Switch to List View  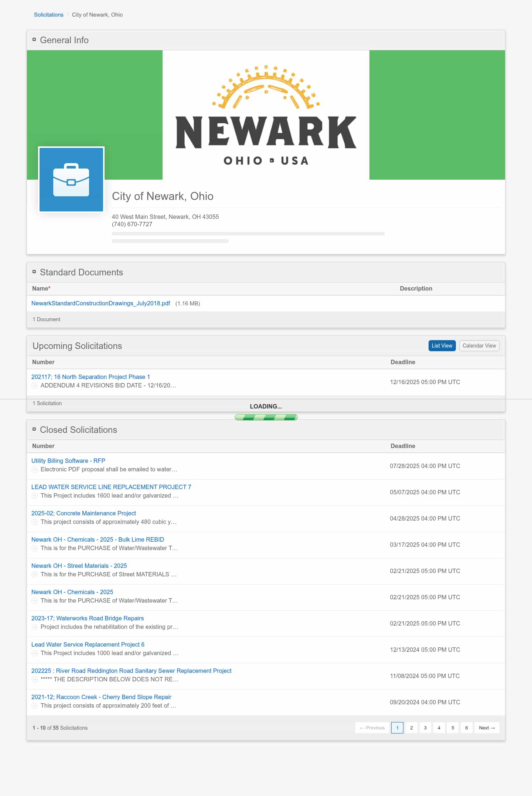[x=442, y=346]
